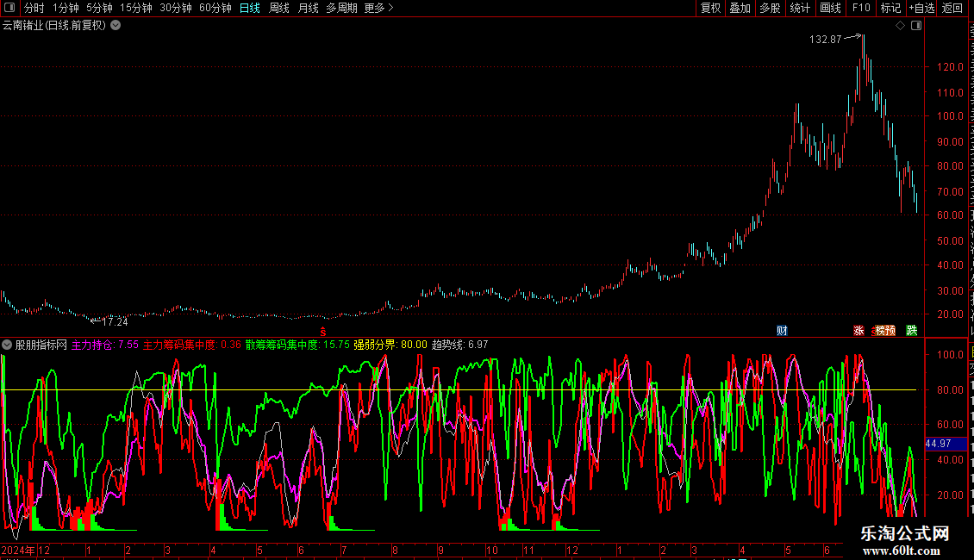This screenshot has height=560, width=974.
Task: Click the 返回 back button
Action: (952, 8)
